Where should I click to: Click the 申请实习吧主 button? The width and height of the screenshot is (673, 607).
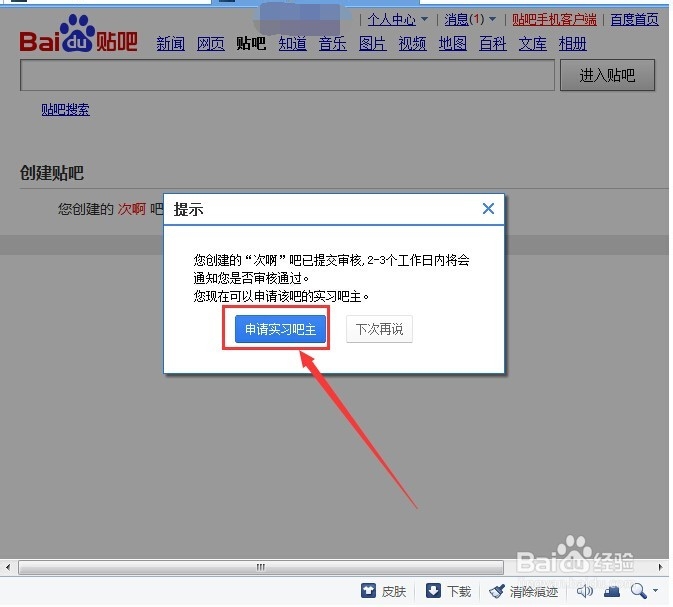(x=280, y=329)
